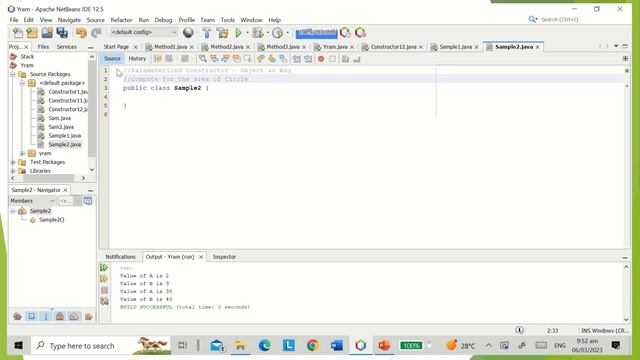
Task: Open the Refactor menu
Action: 121,20
